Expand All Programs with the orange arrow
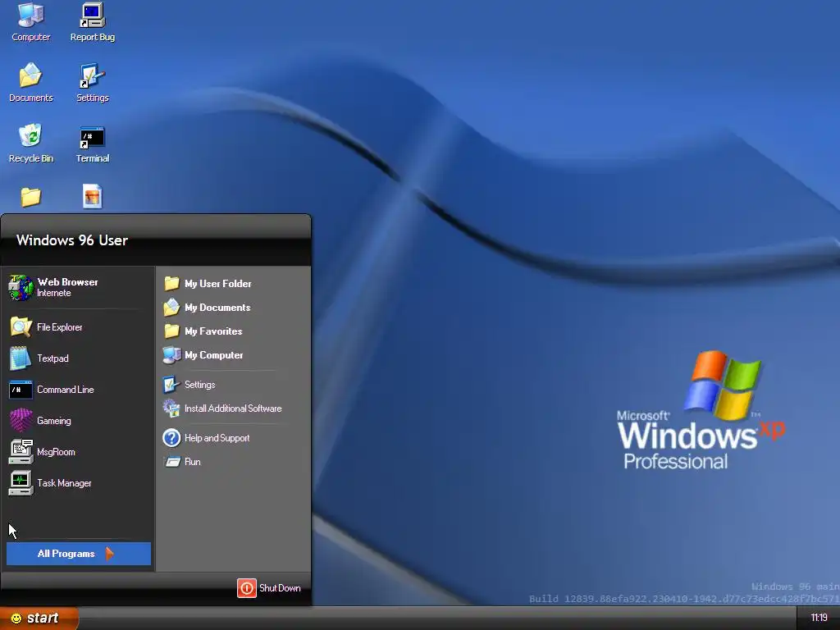840x630 pixels. click(x=109, y=554)
